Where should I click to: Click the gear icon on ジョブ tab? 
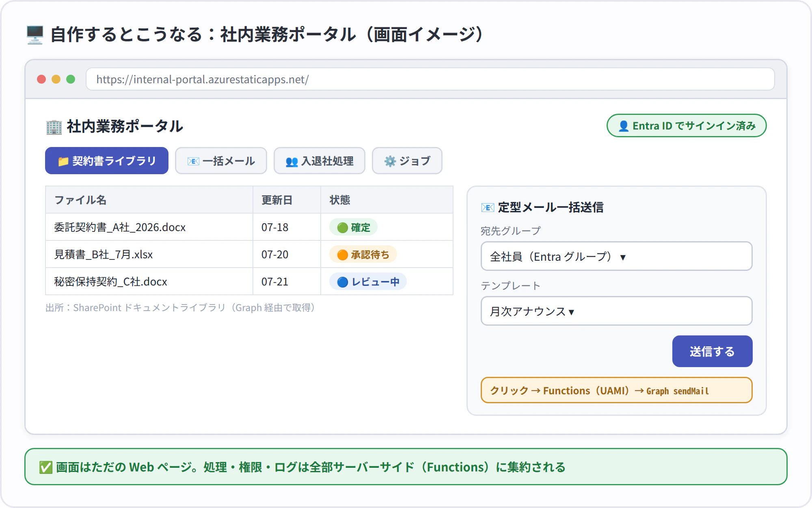click(390, 161)
